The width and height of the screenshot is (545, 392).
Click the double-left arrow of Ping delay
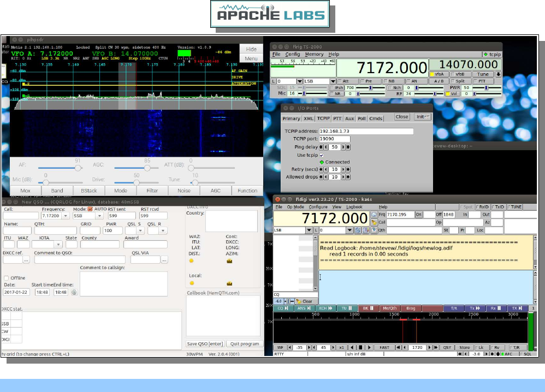coord(321,147)
